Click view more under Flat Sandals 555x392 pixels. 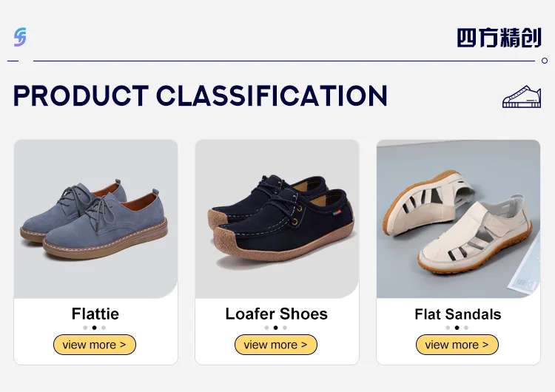click(457, 345)
